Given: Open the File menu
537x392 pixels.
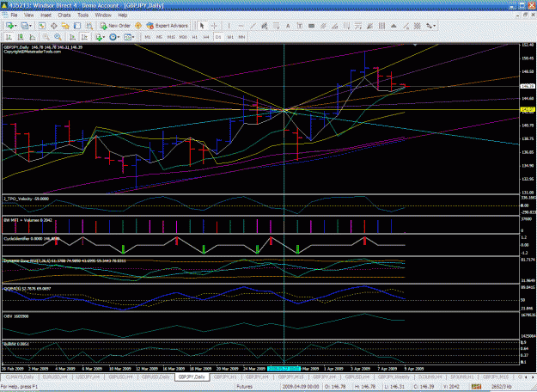Looking at the screenshot, I should (x=14, y=15).
